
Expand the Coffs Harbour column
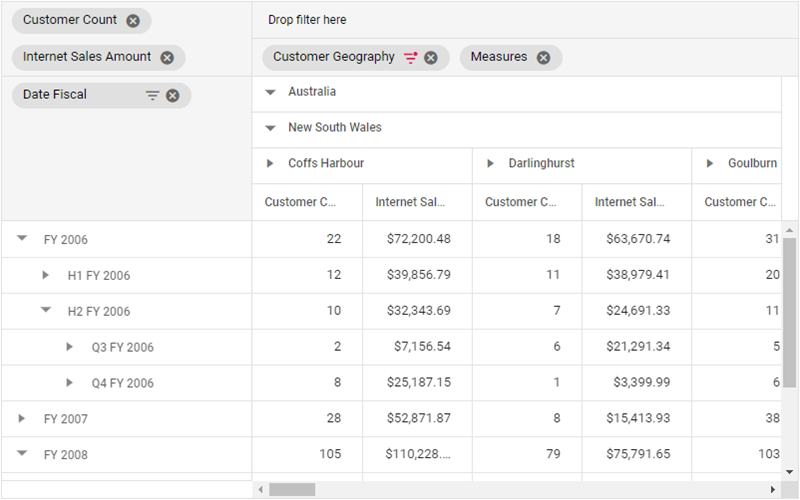pos(270,164)
